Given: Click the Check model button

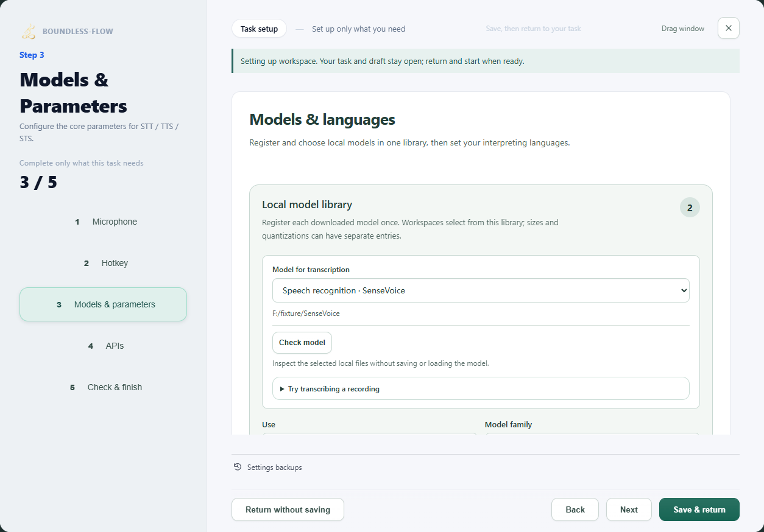Looking at the screenshot, I should (302, 343).
